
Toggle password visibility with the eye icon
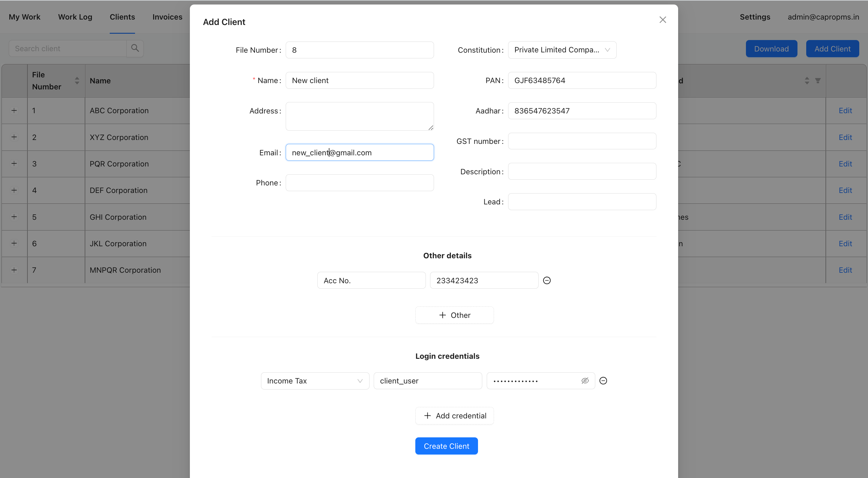pyautogui.click(x=585, y=380)
